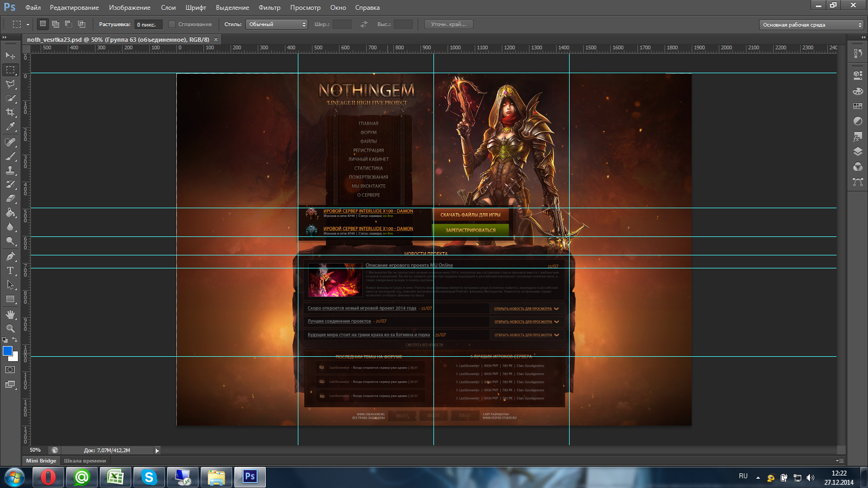This screenshot has height=488, width=868.
Task: Select the Healing Brush tool
Action: 10,142
